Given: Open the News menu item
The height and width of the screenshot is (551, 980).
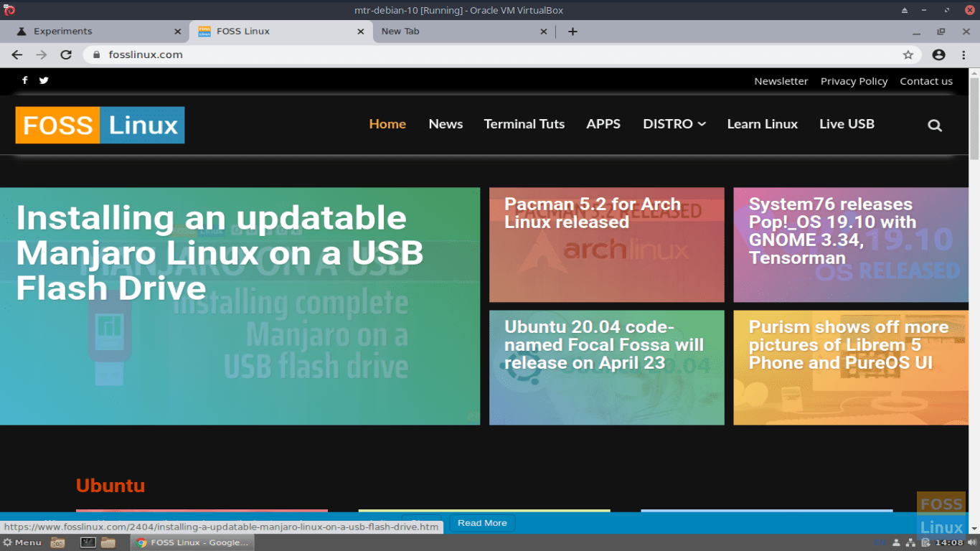Looking at the screenshot, I should [446, 124].
